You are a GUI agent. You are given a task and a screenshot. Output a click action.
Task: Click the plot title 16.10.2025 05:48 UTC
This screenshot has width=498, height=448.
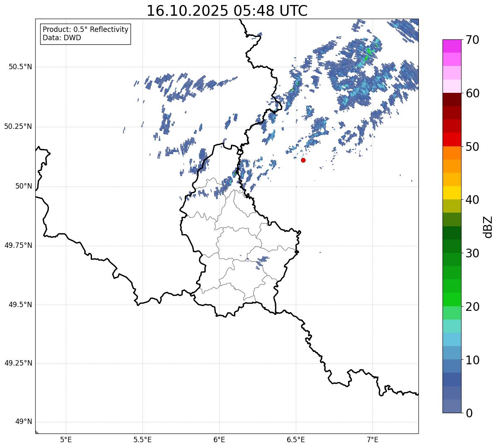pos(227,11)
